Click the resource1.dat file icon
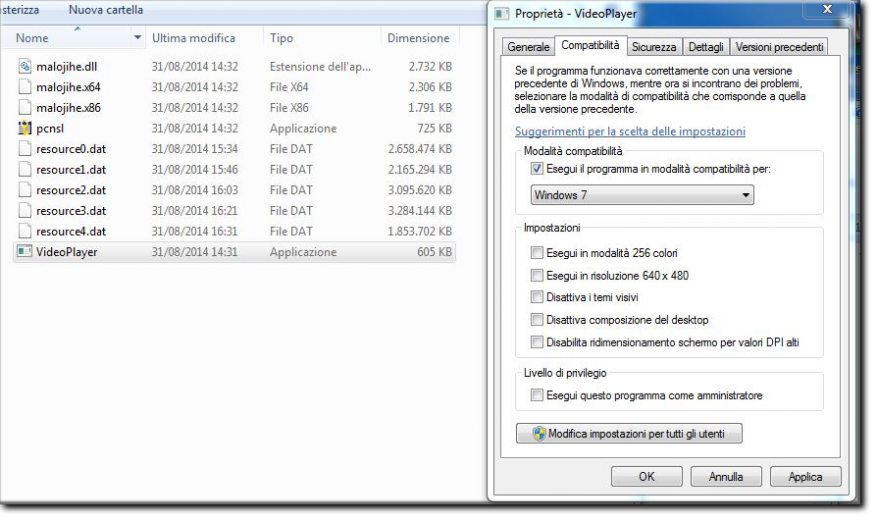 click(25, 170)
